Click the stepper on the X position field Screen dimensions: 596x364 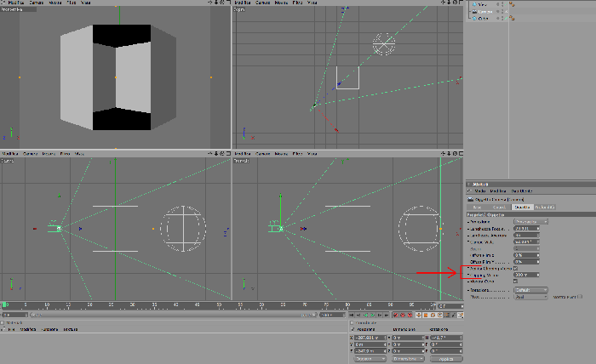click(385, 338)
